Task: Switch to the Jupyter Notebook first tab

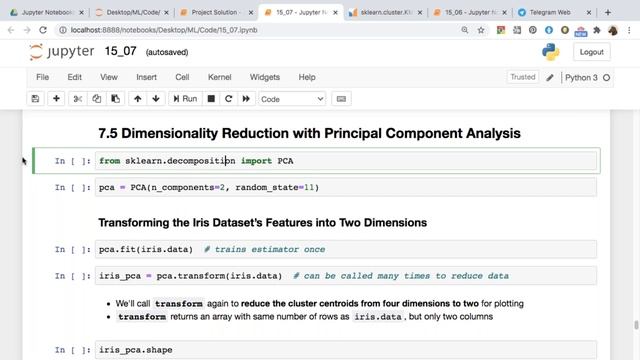Action: 47,13
